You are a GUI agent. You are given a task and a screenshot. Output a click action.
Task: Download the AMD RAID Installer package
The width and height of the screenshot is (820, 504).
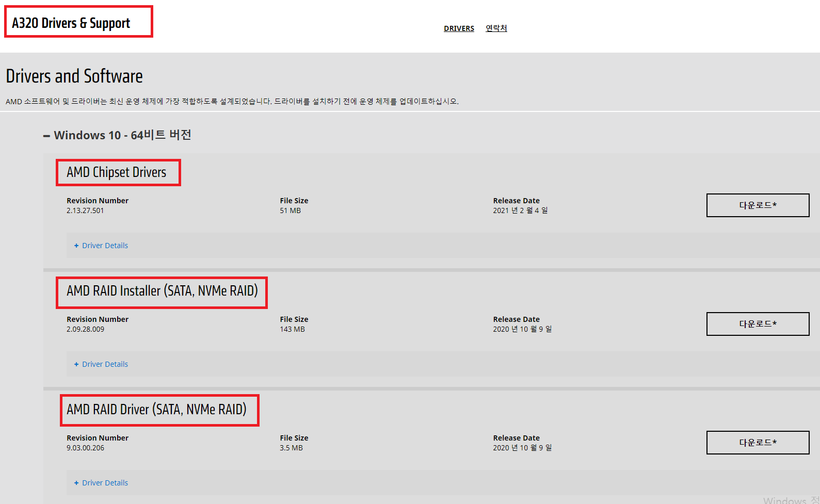(758, 324)
